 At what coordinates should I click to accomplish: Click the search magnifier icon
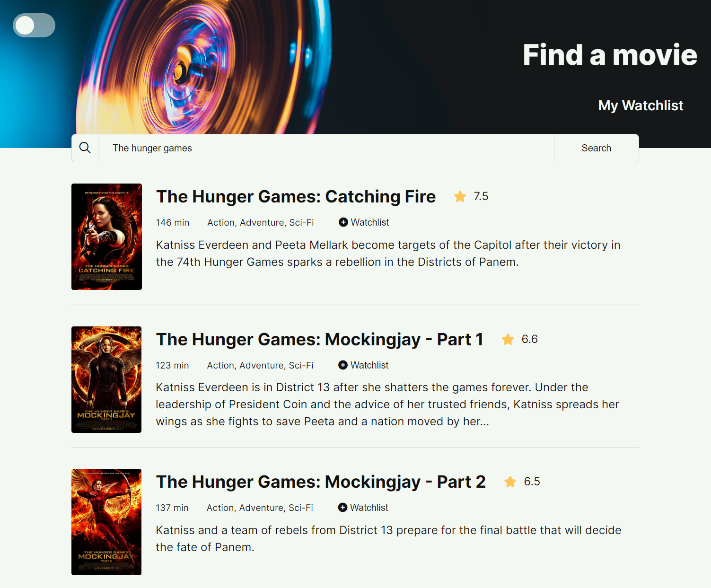(85, 148)
